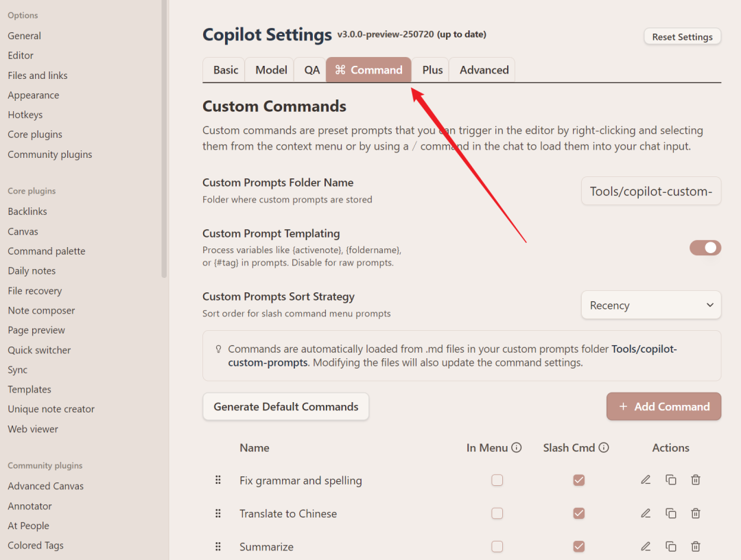This screenshot has width=741, height=560.
Task: Delete the Translate to Chinese command
Action: click(696, 513)
